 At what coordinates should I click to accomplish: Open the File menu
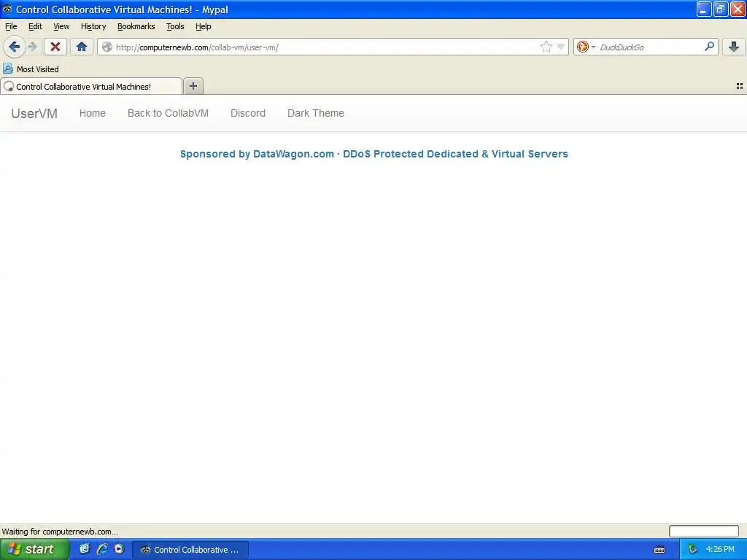[x=11, y=26]
